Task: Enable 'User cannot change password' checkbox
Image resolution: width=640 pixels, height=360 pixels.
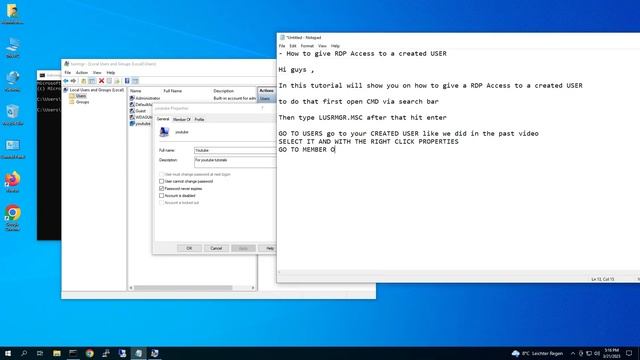Action: (162, 181)
